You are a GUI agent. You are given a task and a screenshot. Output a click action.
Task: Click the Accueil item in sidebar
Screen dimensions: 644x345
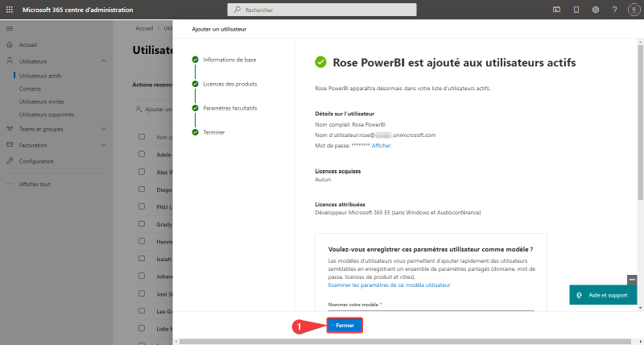click(x=28, y=45)
